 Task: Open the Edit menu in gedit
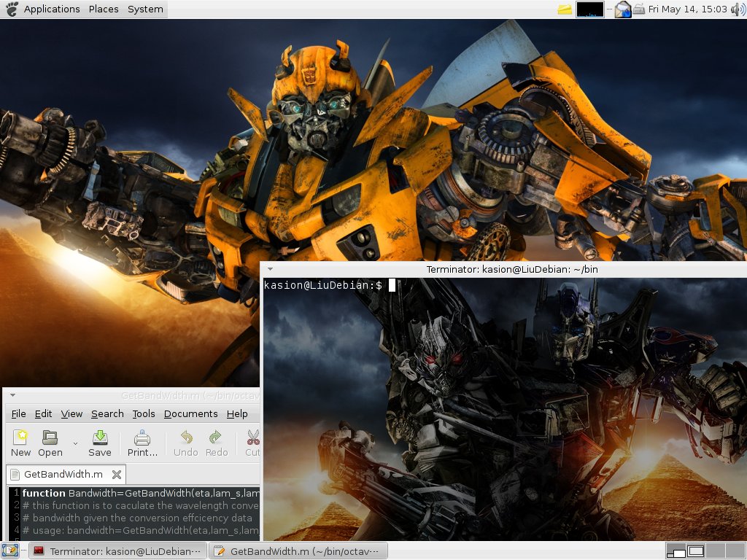click(43, 414)
